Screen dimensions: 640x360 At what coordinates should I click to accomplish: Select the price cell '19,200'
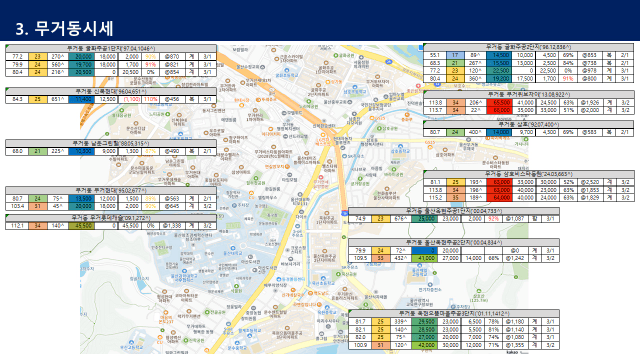click(500, 78)
